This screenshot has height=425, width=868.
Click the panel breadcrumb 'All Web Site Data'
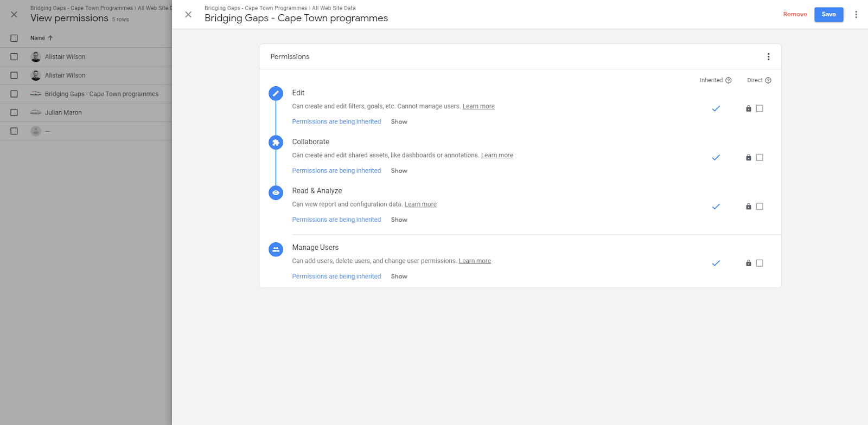334,8
